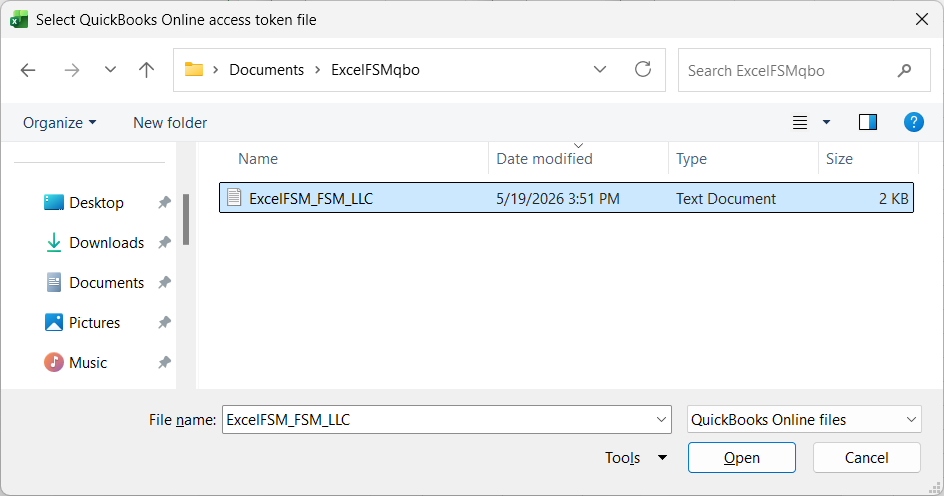This screenshot has width=944, height=496.
Task: Open the Organize menu
Action: (59, 123)
